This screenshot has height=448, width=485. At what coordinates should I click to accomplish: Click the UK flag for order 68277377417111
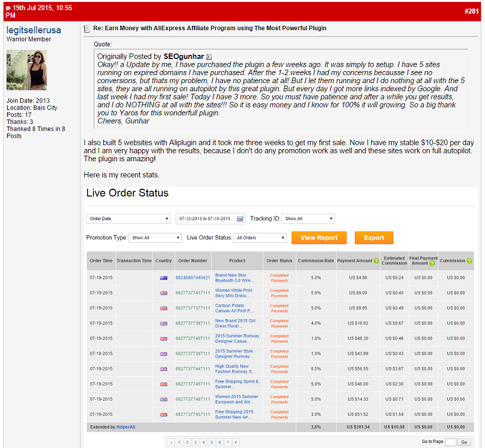click(x=164, y=293)
